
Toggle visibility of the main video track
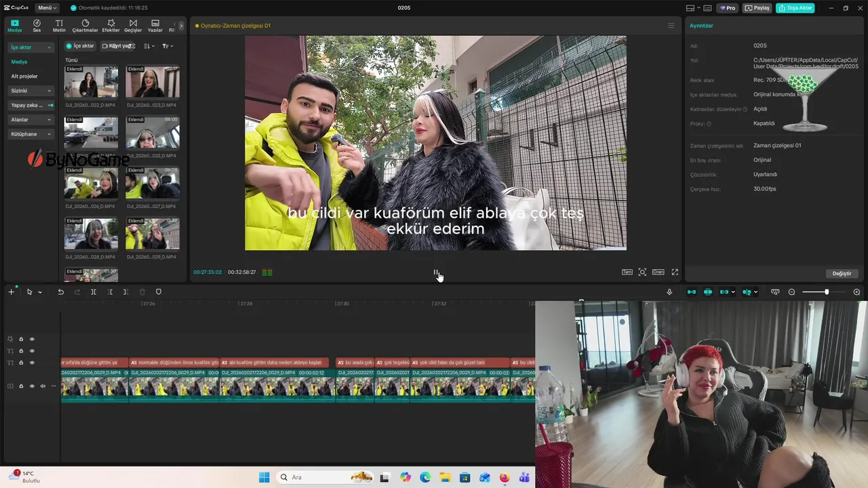[x=31, y=386]
